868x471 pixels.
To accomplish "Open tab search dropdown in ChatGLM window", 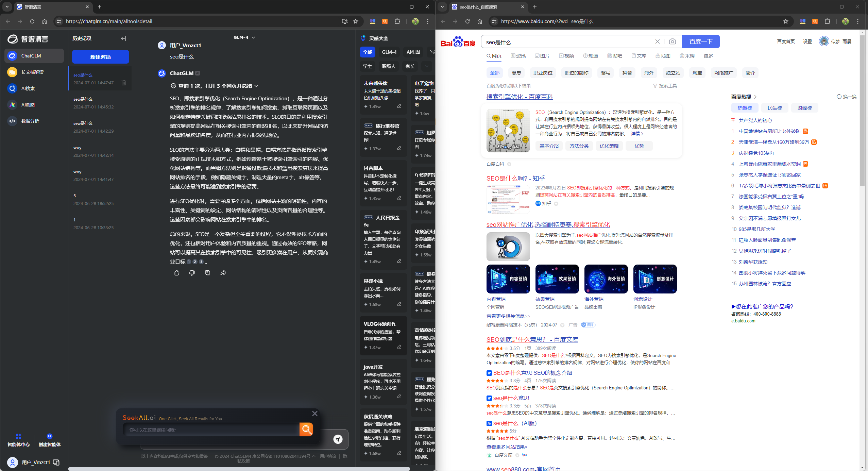I will [x=7, y=7].
